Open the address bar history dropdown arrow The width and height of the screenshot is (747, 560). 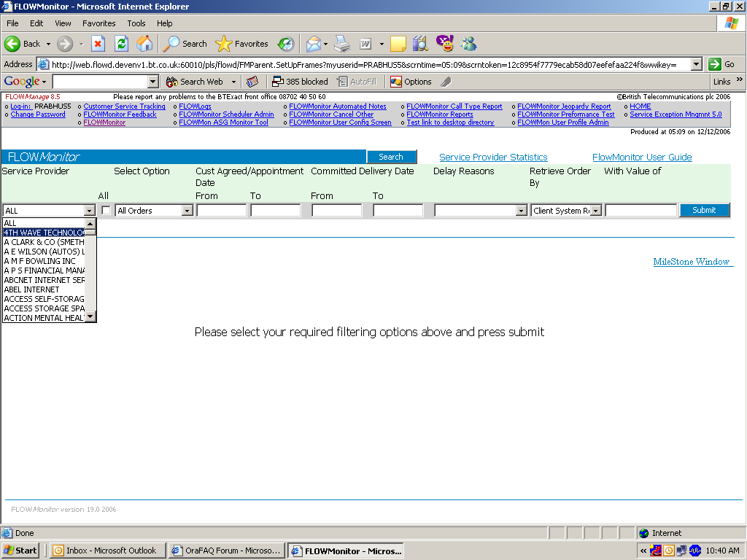click(x=697, y=64)
